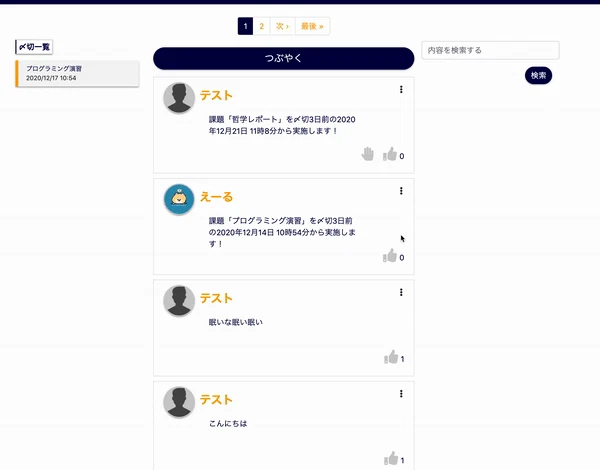Image resolution: width=600 pixels, height=470 pixels.
Task: Open the プログラミング演習 deadline card in the sidebar
Action: (x=77, y=73)
